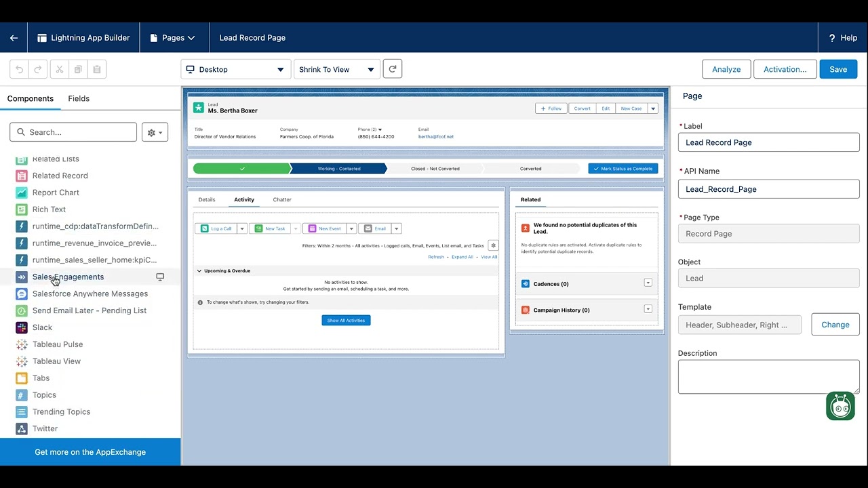Click the Activation button
This screenshot has height=488, width=868.
[785, 69]
